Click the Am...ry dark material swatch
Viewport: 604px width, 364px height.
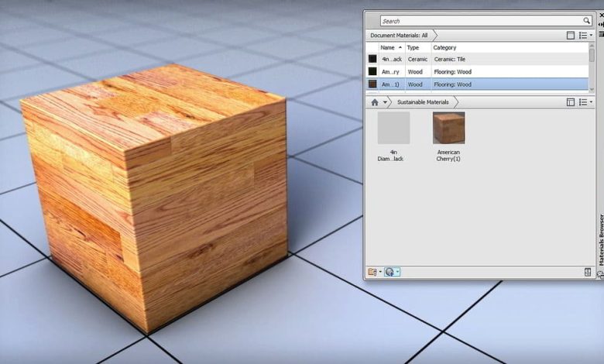point(372,72)
